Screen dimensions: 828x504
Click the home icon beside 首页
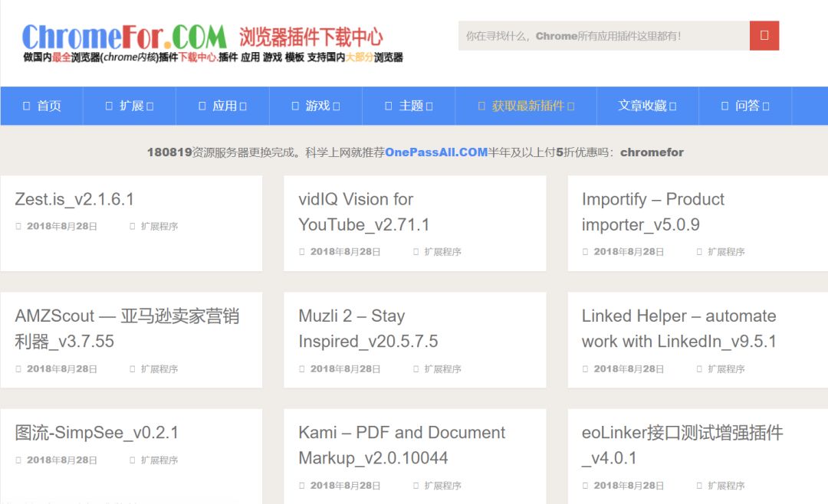[x=26, y=106]
